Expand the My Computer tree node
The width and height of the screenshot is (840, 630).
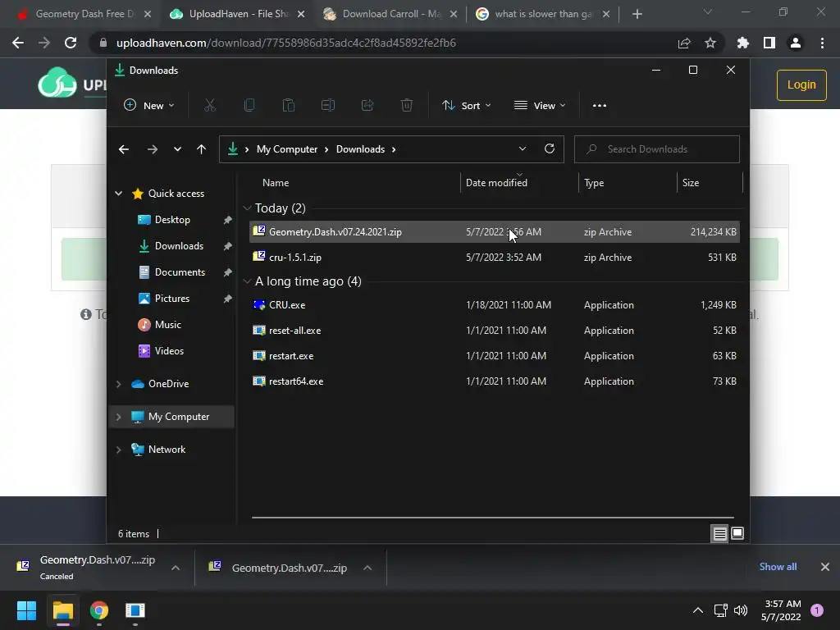pos(118,417)
